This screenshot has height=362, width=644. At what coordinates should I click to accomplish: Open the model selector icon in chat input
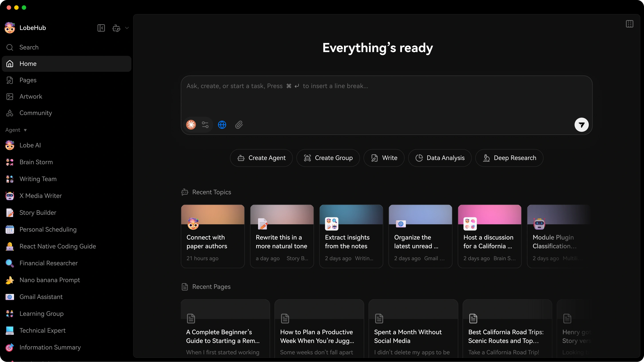191,125
